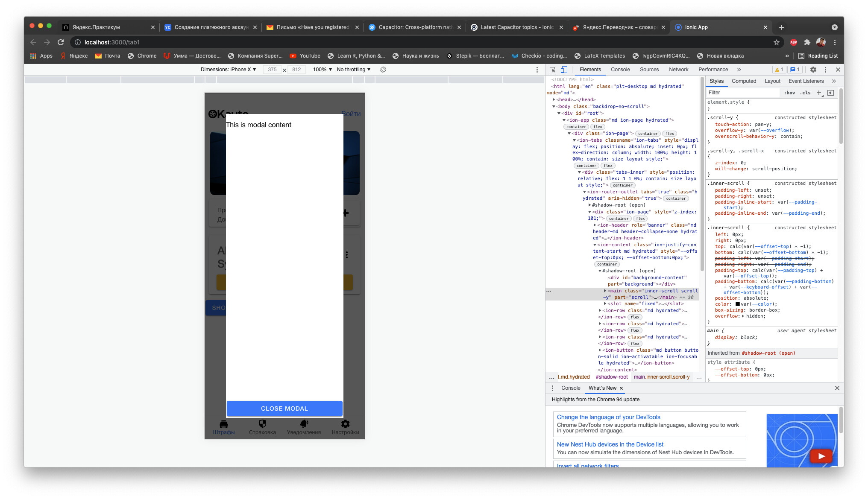868x499 pixels.
Task: Activate the inspect element picker icon
Action: pos(553,70)
